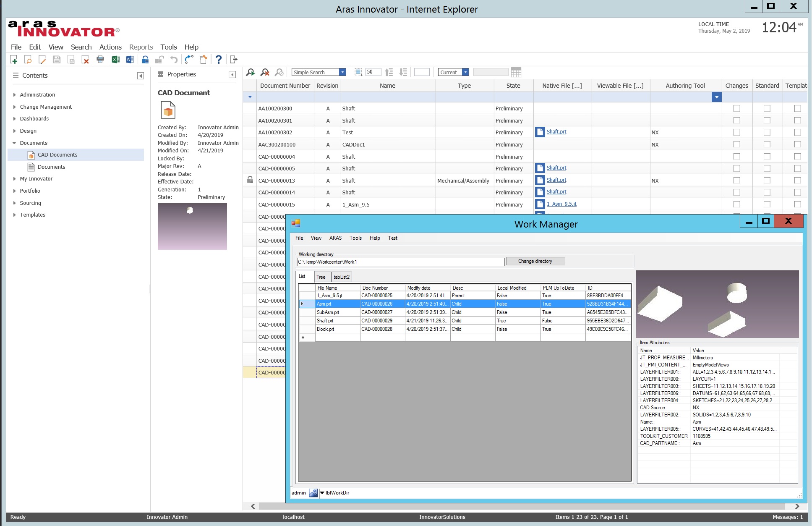Unlock the selected document
The width and height of the screenshot is (812, 526).
pyautogui.click(x=159, y=60)
